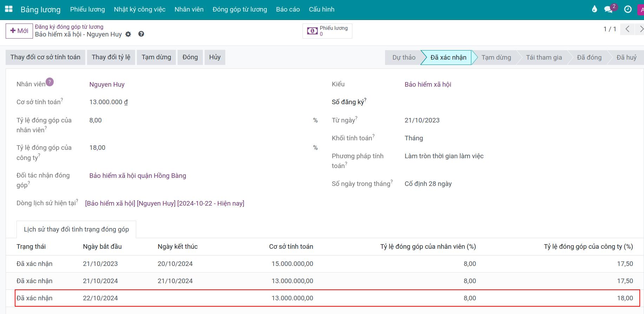Click the help question mark beside title
Image resolution: width=644 pixels, height=314 pixels.
point(141,34)
